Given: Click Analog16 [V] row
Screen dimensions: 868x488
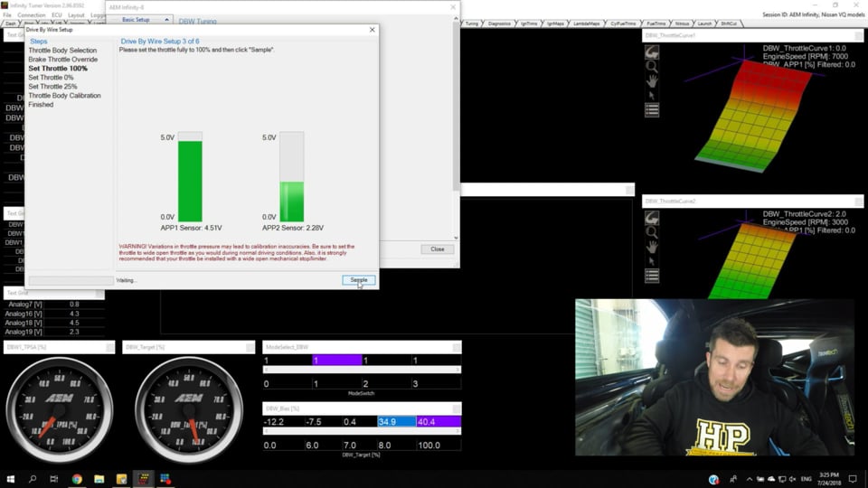Looking at the screenshot, I should (53, 314).
